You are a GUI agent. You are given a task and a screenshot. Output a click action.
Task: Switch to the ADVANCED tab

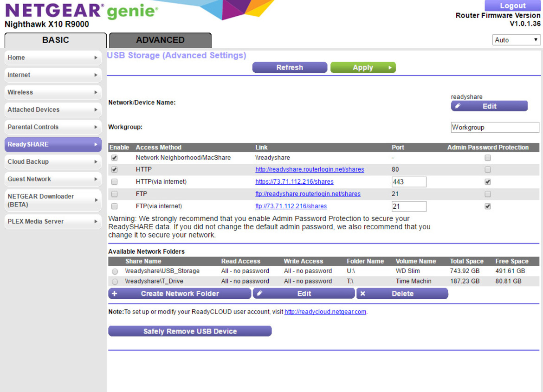click(160, 40)
